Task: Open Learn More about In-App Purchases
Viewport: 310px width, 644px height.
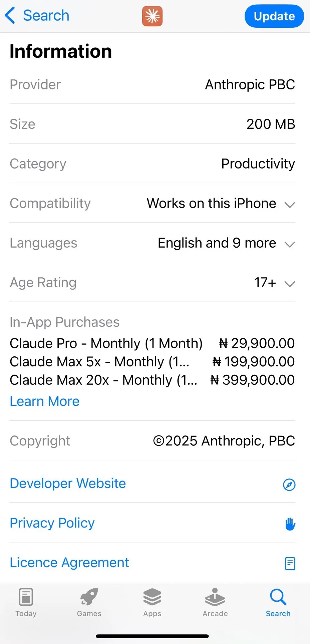Action: click(x=45, y=401)
